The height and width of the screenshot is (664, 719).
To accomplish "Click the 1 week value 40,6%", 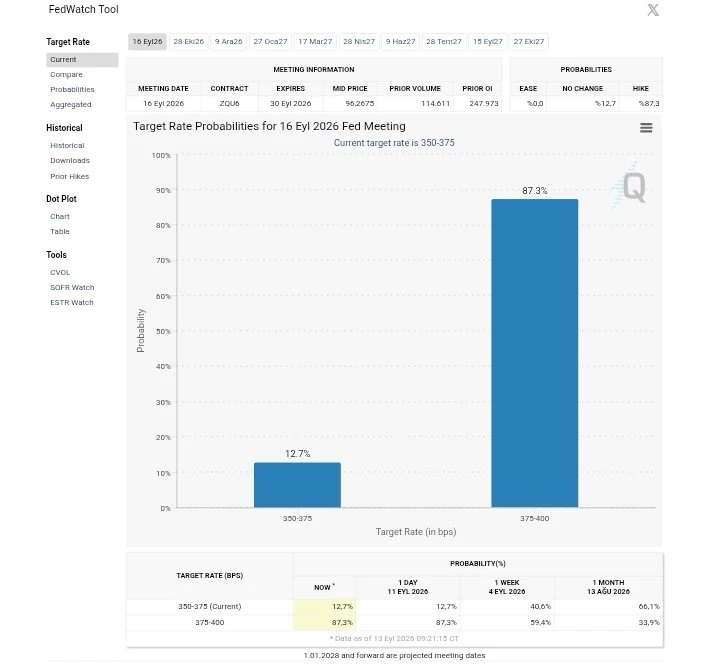I will coord(507,607).
